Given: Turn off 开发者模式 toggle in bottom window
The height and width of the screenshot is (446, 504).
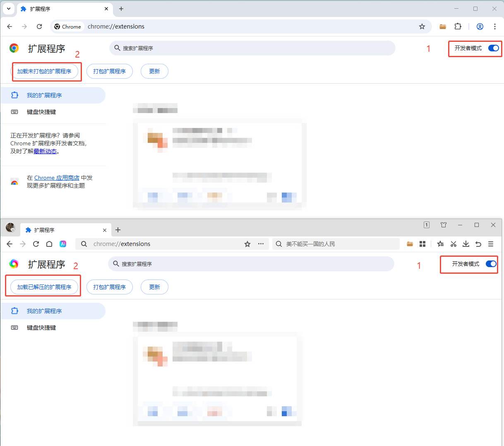Looking at the screenshot, I should pos(491,264).
